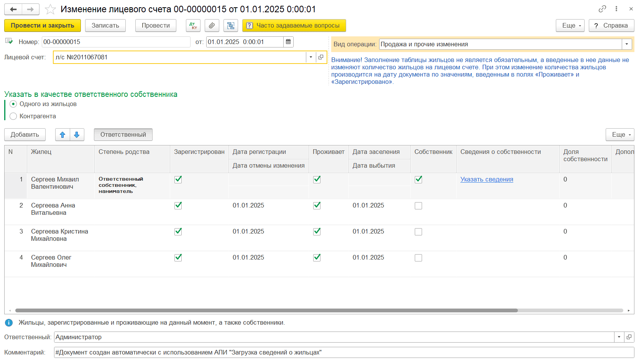This screenshot has width=644, height=361.
Task: Open the top Еще menu
Action: click(570, 26)
